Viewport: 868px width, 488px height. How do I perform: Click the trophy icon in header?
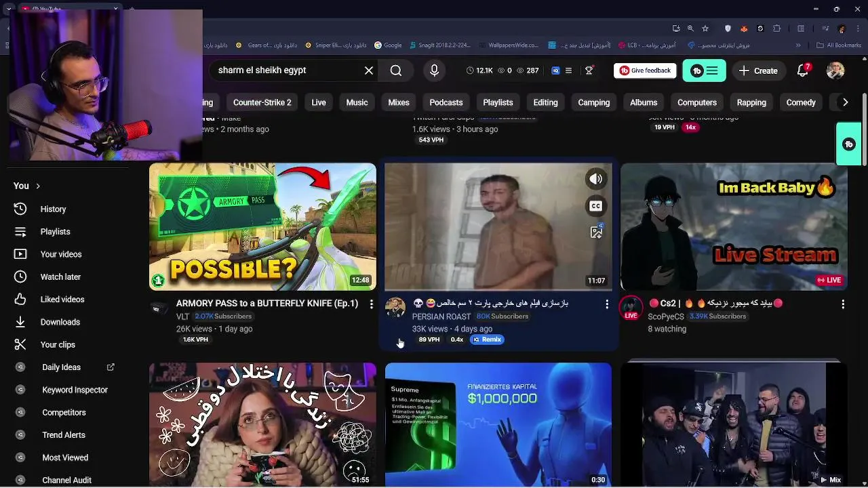(x=589, y=70)
